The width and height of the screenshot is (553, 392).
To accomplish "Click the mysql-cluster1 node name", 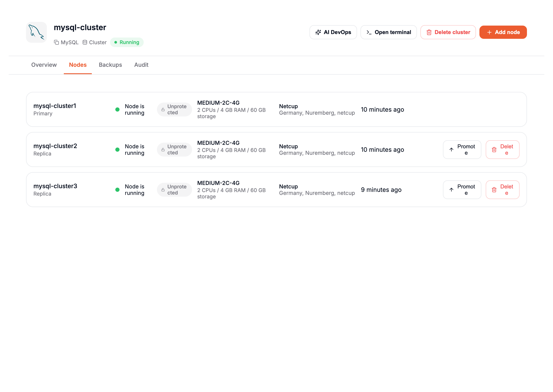I will click(55, 106).
